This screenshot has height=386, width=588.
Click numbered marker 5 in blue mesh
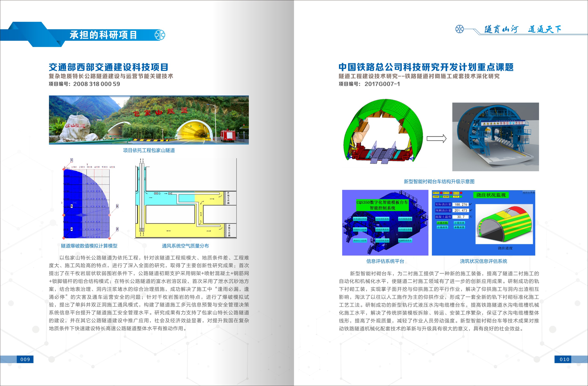point(72,206)
